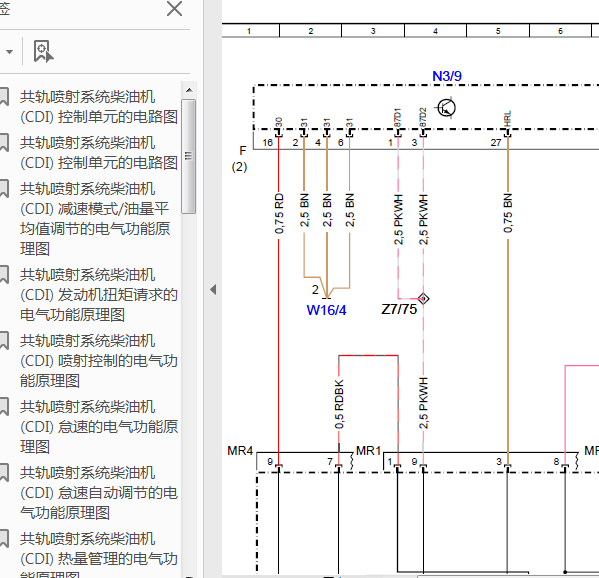Collapse the bookmarks pane with left arrow
The image size is (599, 578).
tap(213, 289)
